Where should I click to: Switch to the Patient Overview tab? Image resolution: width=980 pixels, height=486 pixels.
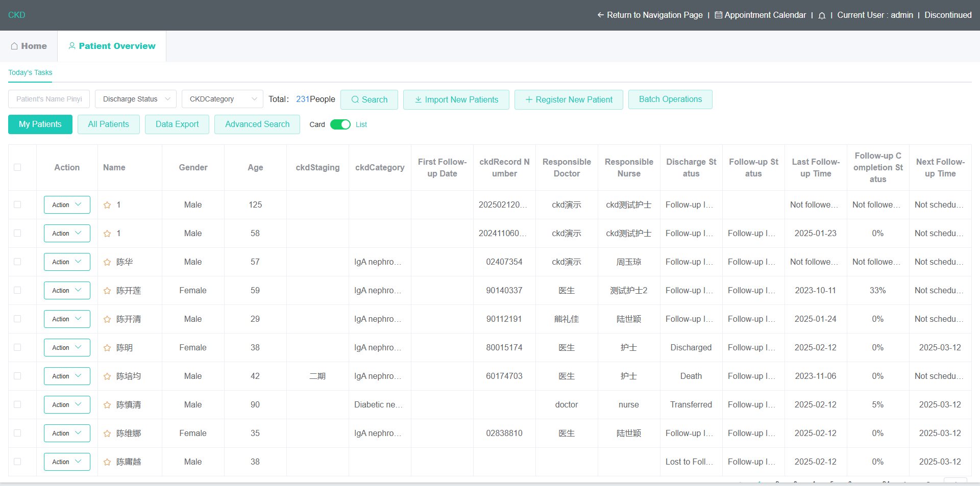pos(112,46)
